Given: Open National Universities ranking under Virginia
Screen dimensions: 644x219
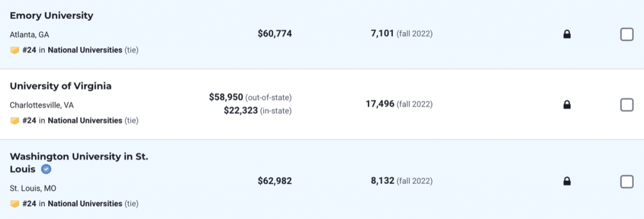Looking at the screenshot, I should [85, 121].
